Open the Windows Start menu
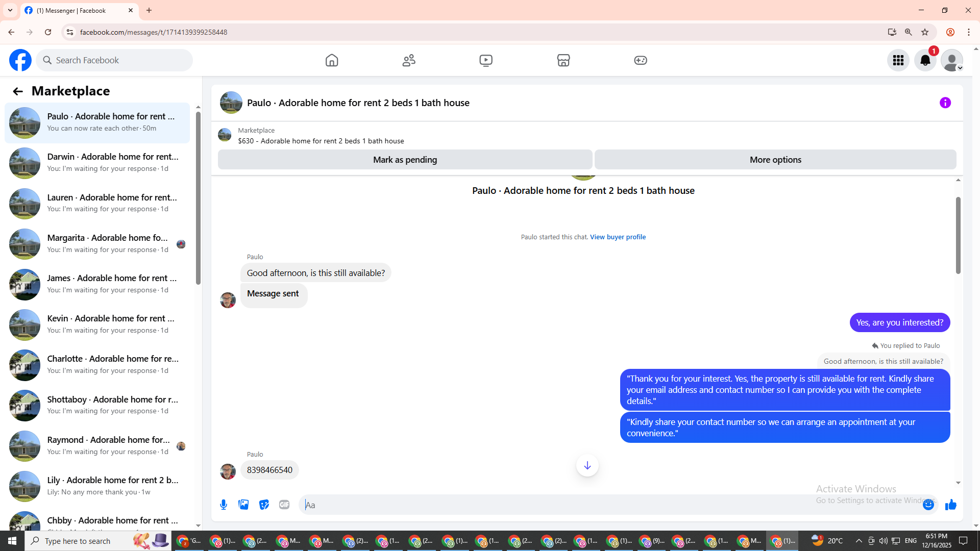This screenshot has width=980, height=551. [12, 541]
